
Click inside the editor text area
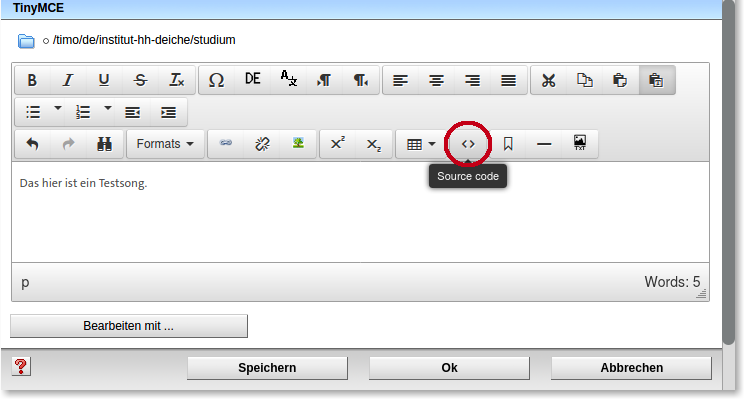pyautogui.click(x=361, y=212)
